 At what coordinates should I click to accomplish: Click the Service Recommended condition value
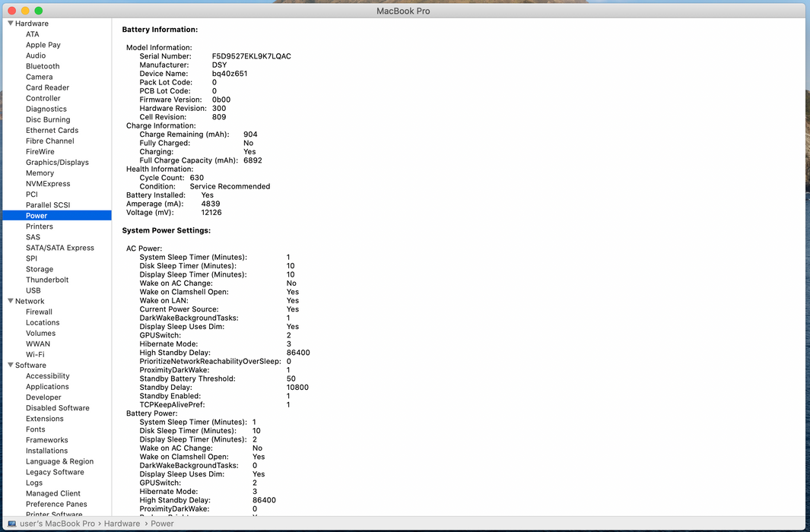point(230,186)
